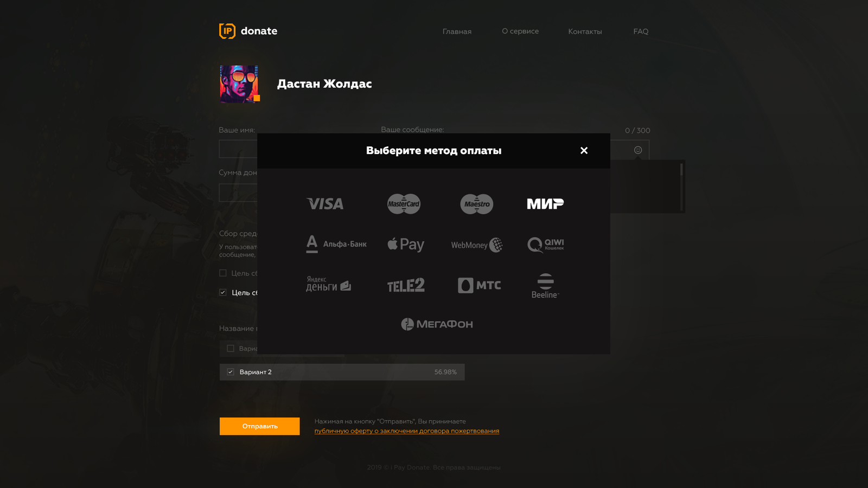Click the 0 / 300 character counter

click(637, 131)
